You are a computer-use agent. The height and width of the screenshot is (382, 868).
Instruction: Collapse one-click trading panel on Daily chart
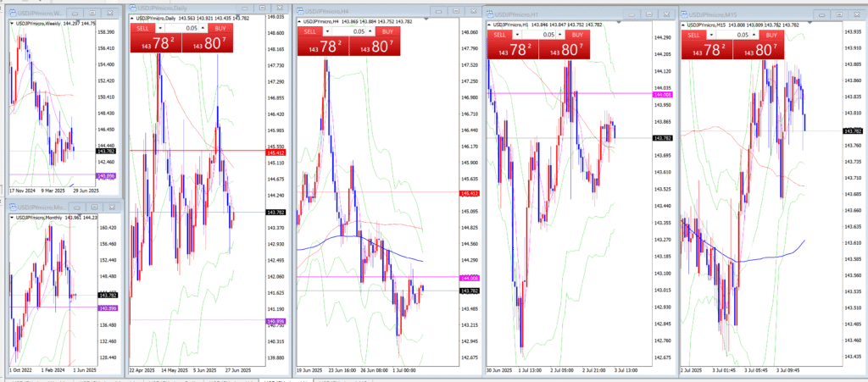(x=133, y=18)
